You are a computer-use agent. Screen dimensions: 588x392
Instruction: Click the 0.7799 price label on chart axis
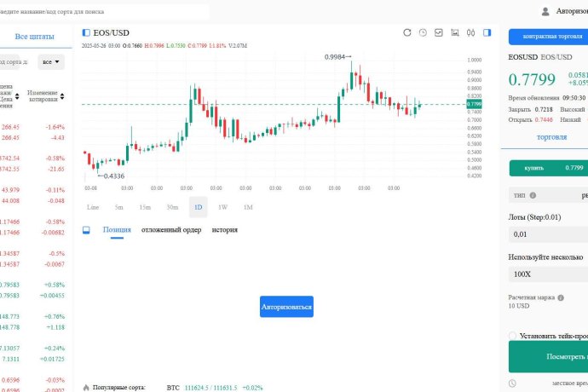[x=474, y=104]
